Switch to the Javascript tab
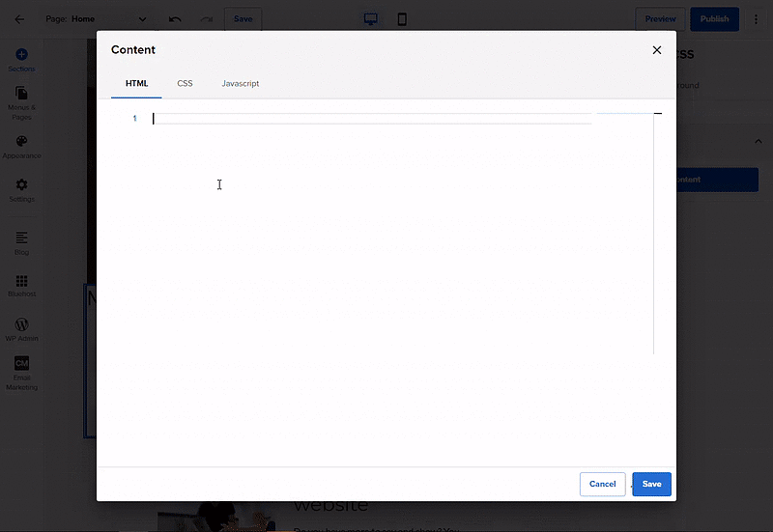The width and height of the screenshot is (773, 532). 240,84
